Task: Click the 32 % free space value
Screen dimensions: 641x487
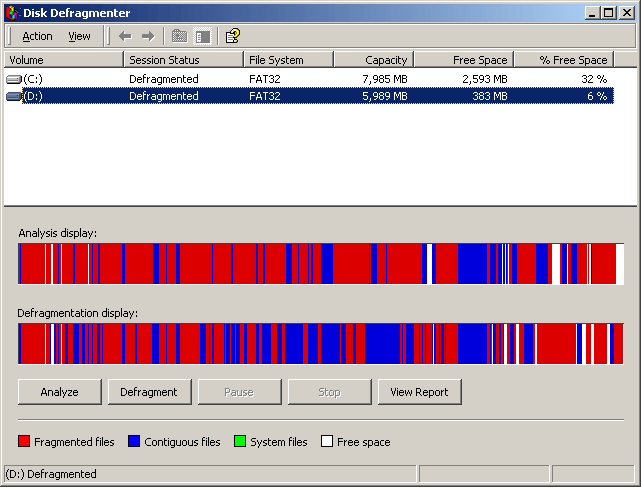Action: pos(594,79)
